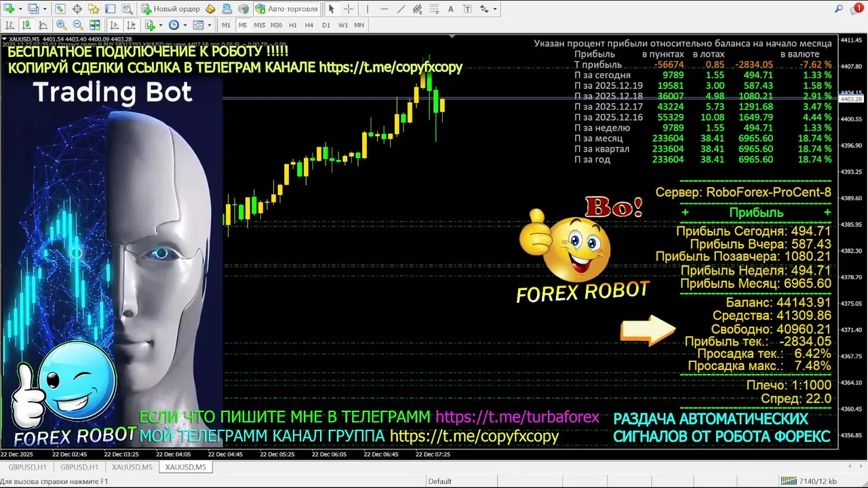Open the Profiles icon
The width and height of the screenshot is (868, 488).
point(33,9)
